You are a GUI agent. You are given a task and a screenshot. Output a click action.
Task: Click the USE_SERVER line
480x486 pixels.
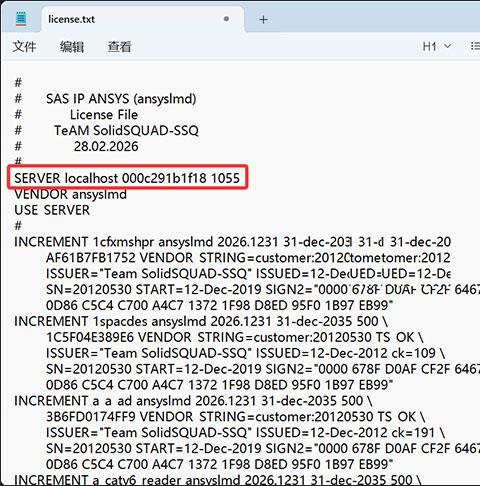coord(52,210)
